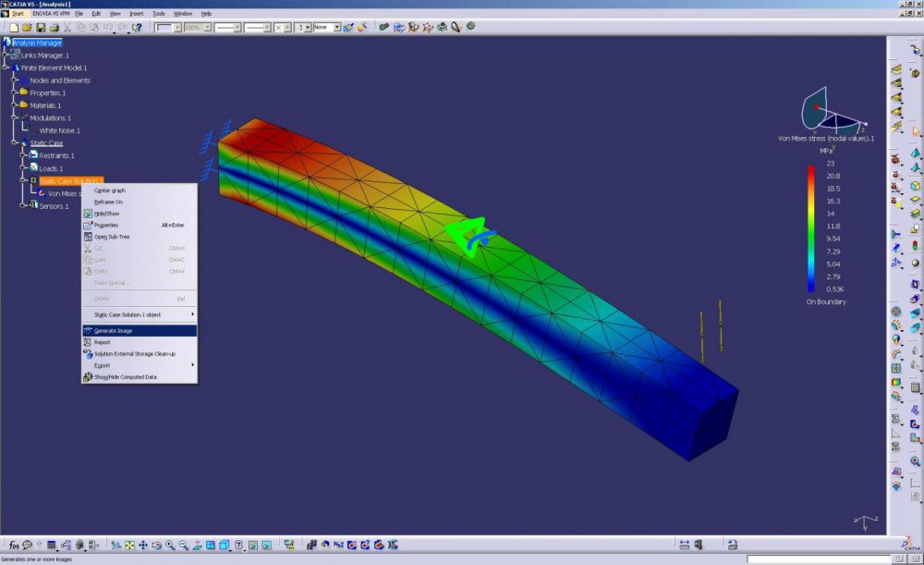Click the Print icon in top toolbar
Viewport: 924px width, 565px height.
(x=54, y=28)
